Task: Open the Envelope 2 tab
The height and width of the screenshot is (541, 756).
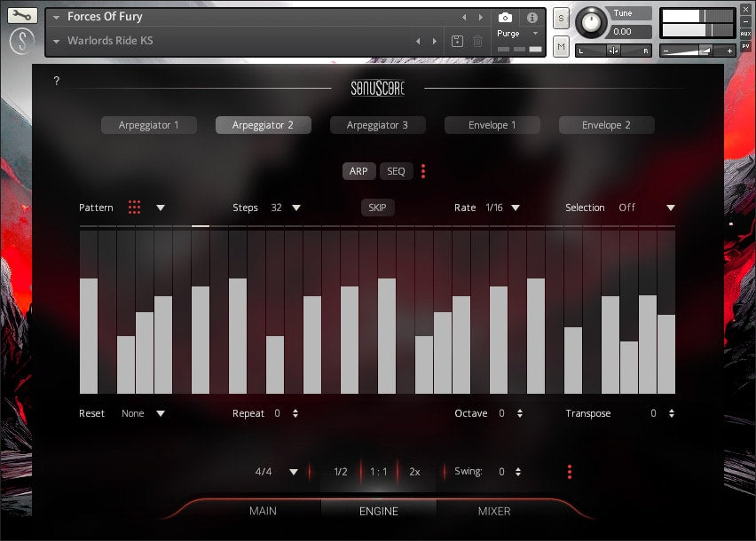Action: (607, 125)
